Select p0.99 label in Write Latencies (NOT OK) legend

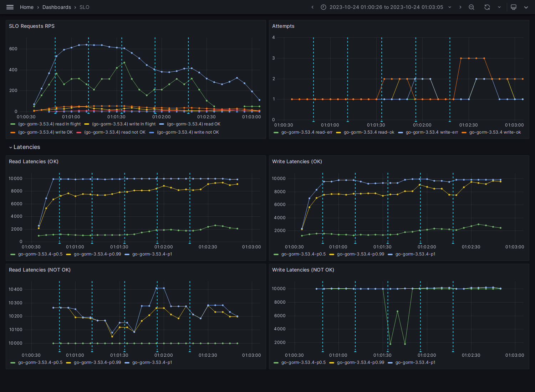(x=361, y=362)
